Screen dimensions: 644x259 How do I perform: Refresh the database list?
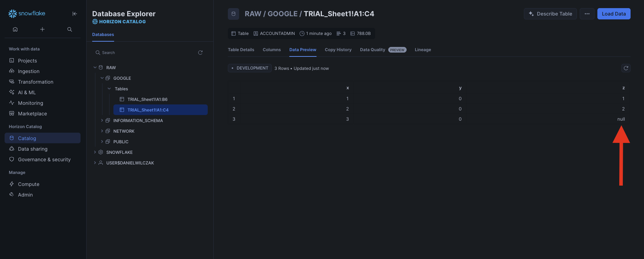coord(200,53)
